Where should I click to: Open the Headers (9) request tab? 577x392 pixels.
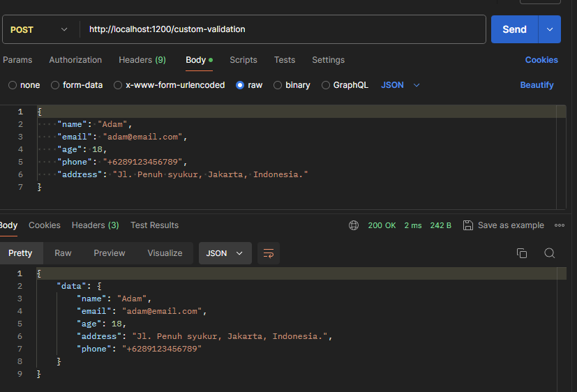point(142,59)
